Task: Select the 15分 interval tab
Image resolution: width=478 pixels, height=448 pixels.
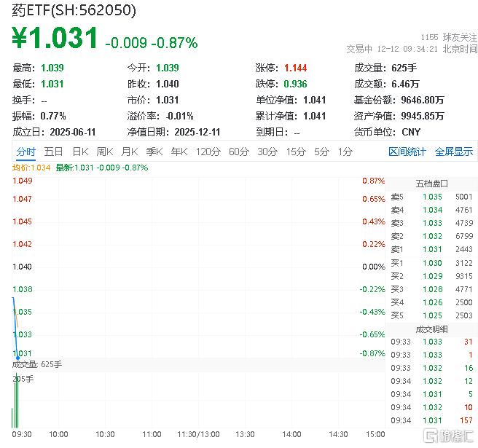Action: (295, 152)
